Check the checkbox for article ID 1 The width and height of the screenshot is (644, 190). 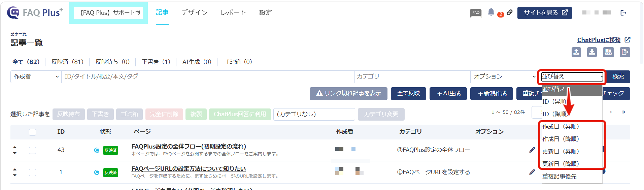point(32,172)
